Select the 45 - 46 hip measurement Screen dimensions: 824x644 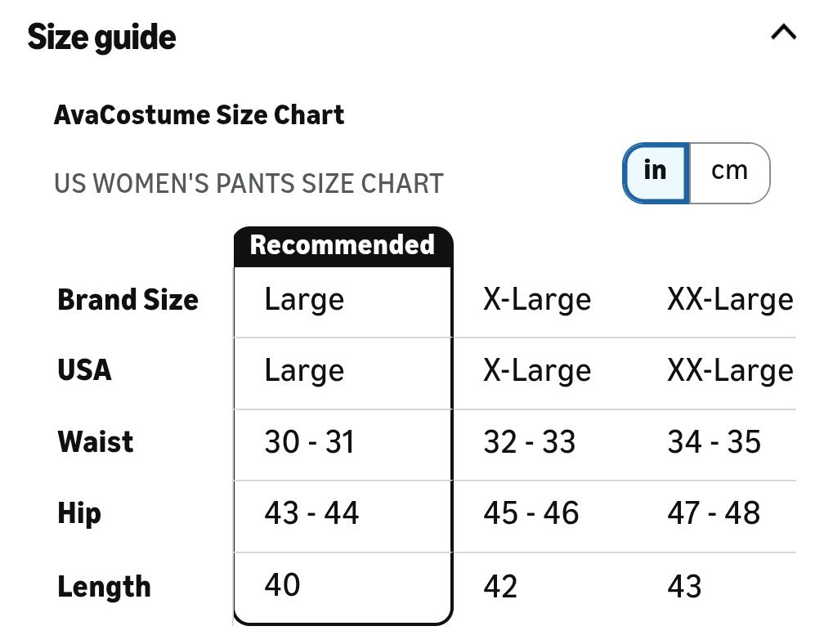tap(531, 513)
